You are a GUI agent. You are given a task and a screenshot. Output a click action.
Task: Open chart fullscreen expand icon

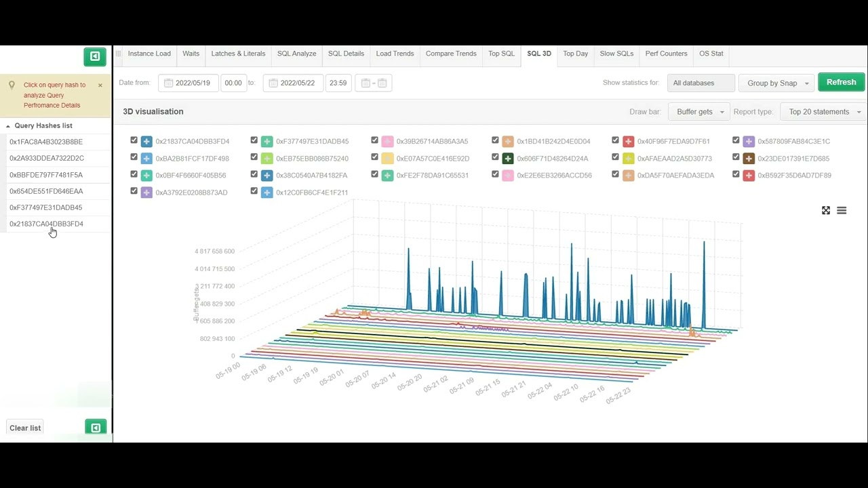(826, 211)
